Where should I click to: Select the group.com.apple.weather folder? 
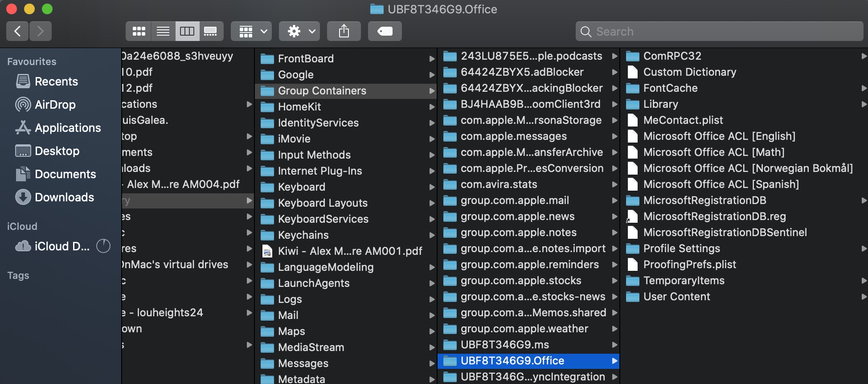(x=528, y=328)
